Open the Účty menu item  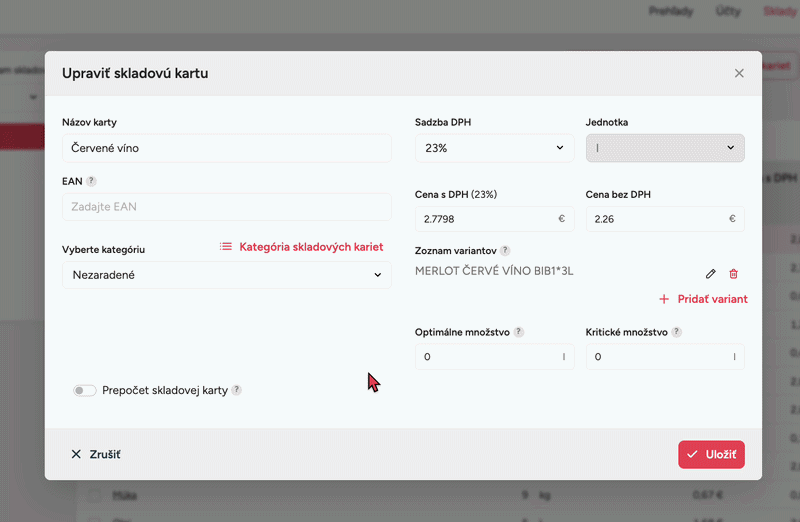pyautogui.click(x=728, y=12)
